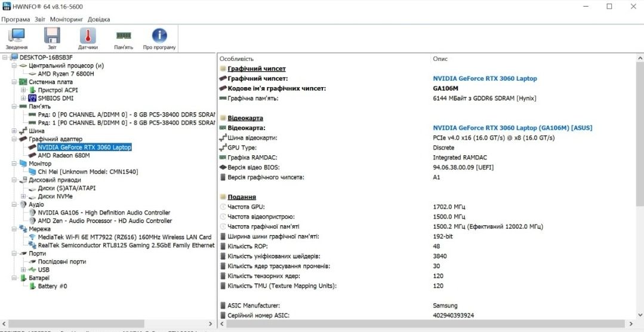Viewport: 644px width, 332px height.
Task: Click the Пристрої ACPI green icon
Action: pos(32,90)
